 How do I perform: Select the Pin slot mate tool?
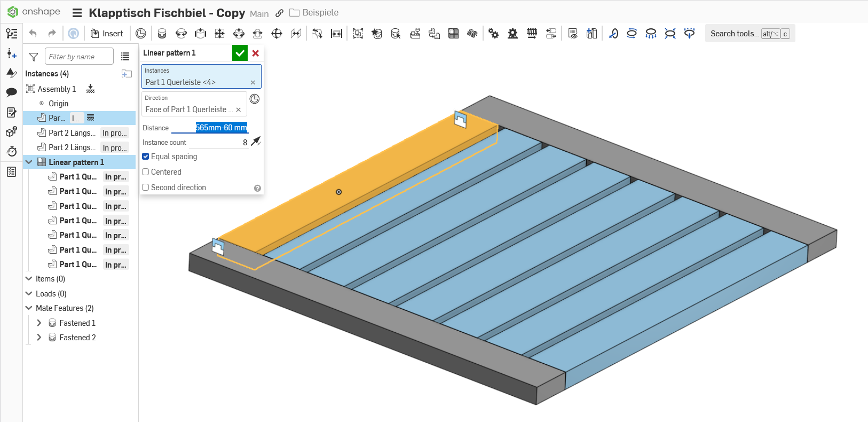point(258,33)
